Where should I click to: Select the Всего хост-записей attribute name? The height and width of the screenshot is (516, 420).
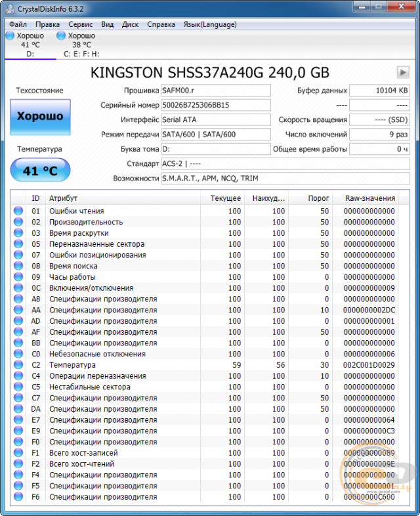83,453
